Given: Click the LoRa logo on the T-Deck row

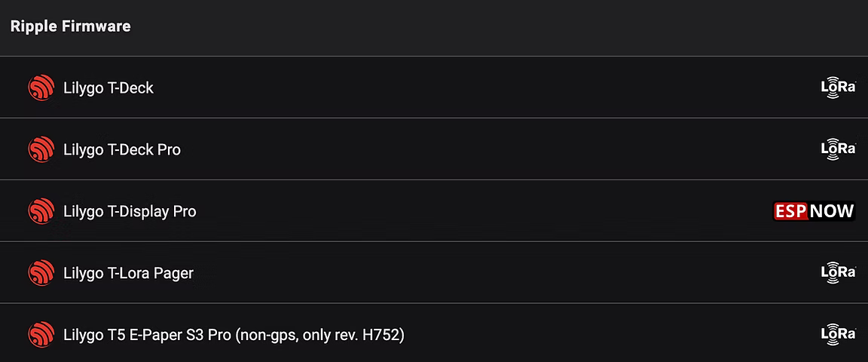Looking at the screenshot, I should 838,87.
